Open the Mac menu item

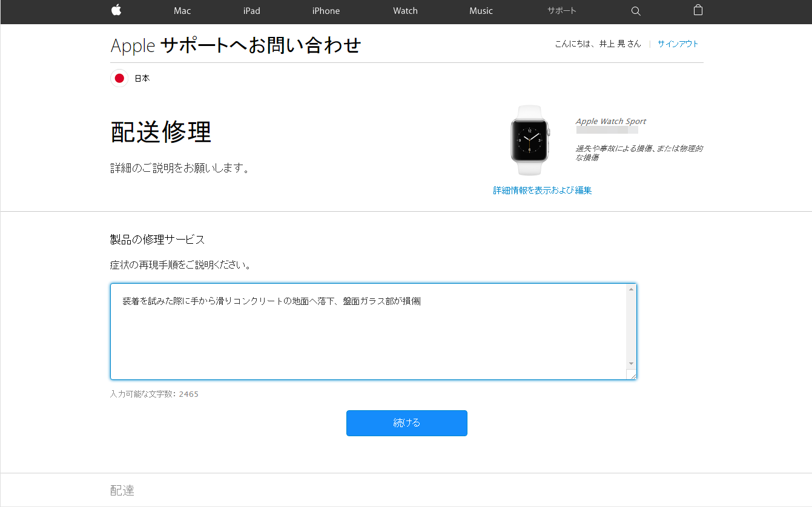(182, 11)
